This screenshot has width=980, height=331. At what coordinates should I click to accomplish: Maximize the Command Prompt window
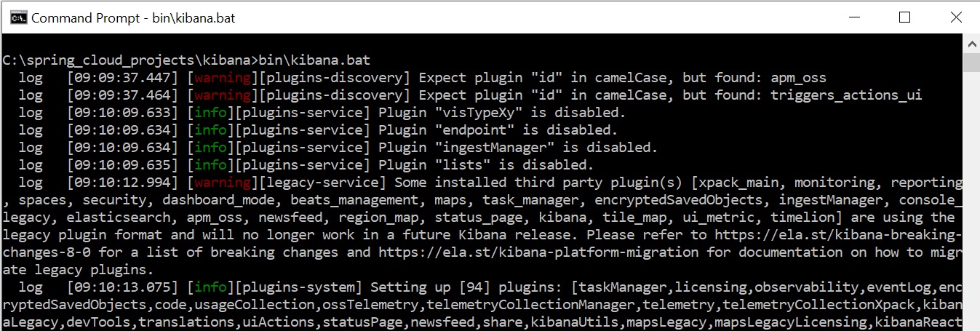pyautogui.click(x=904, y=17)
